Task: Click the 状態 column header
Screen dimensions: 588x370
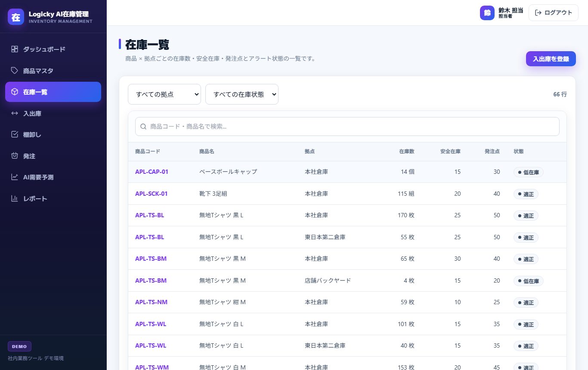Action: click(x=519, y=151)
